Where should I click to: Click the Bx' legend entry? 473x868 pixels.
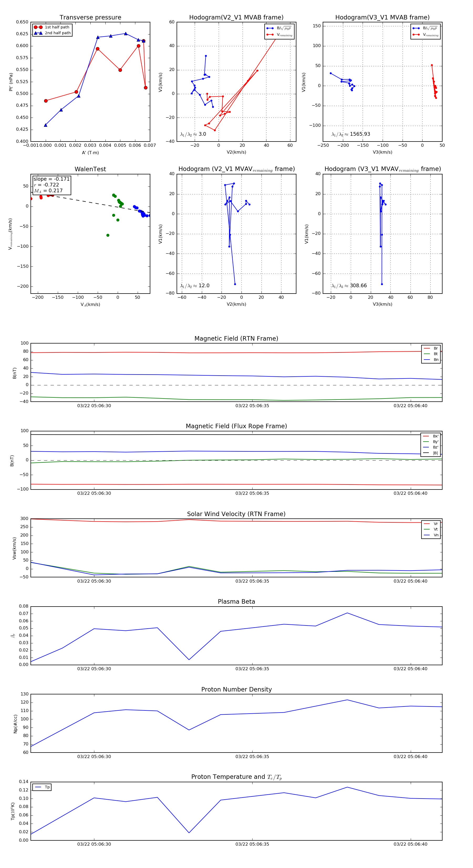coord(431,436)
